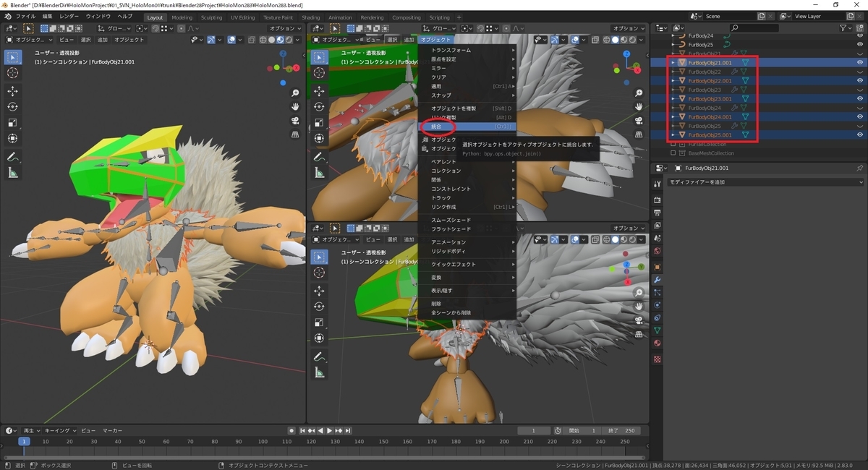Viewport: 868px width, 470px height.
Task: Choose オブジェクトを複製 menu entry
Action: point(467,108)
